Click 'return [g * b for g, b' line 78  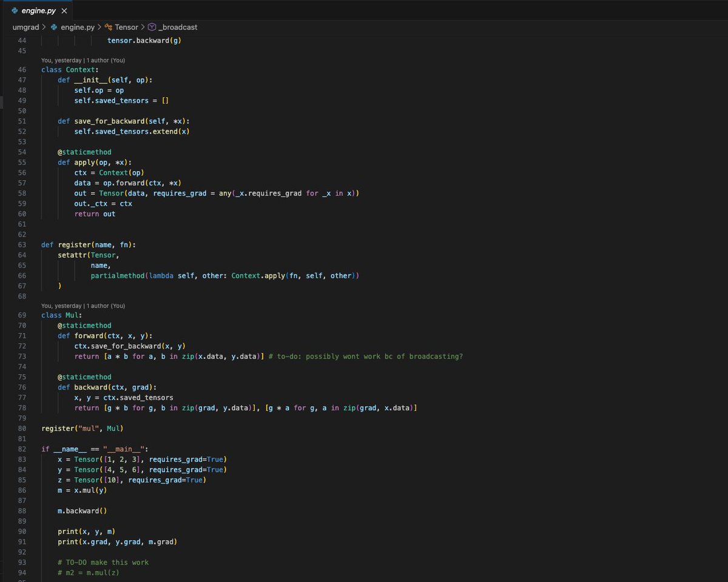(246, 408)
